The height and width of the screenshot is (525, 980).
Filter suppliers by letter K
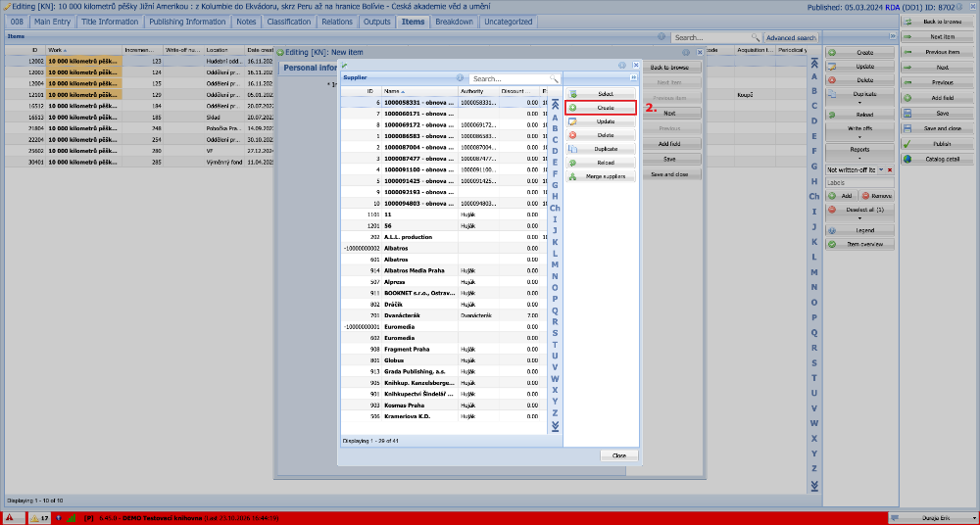tap(555, 242)
